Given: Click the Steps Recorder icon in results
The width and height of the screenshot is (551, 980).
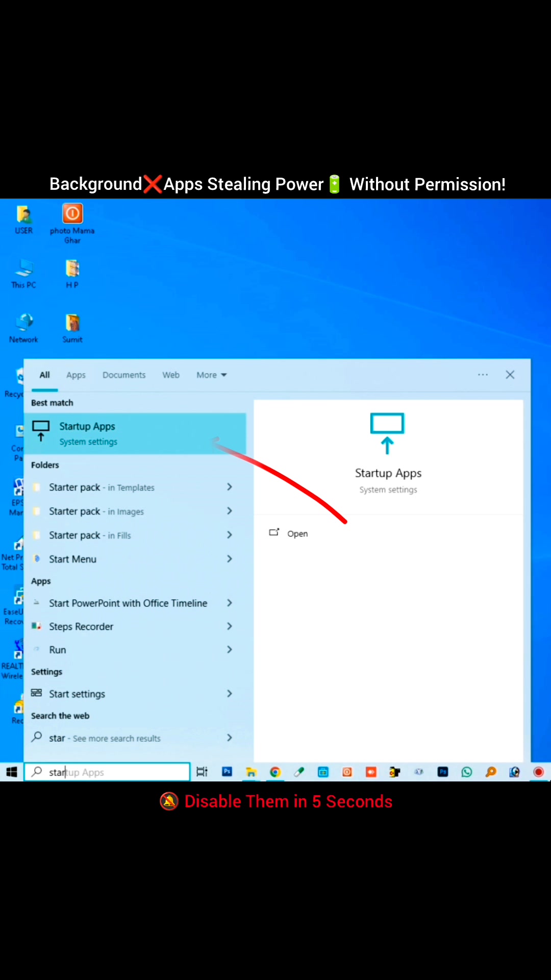Looking at the screenshot, I should (x=36, y=626).
